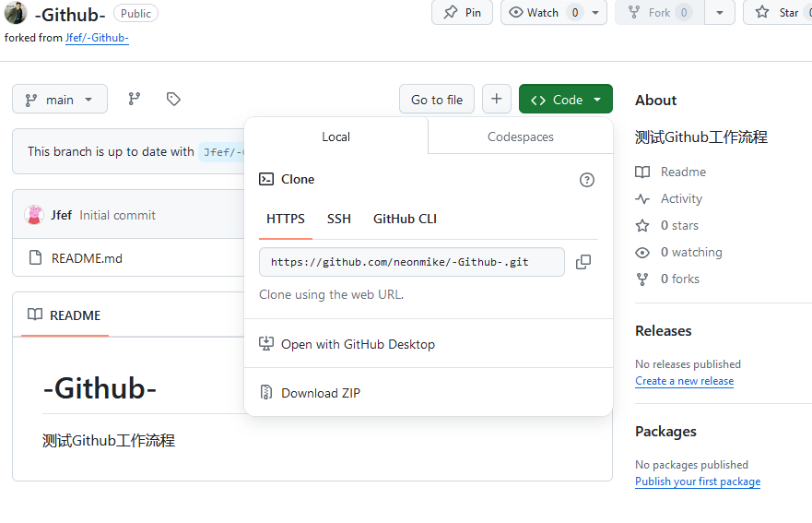Expand the Fork options dropdown arrow

tap(720, 13)
